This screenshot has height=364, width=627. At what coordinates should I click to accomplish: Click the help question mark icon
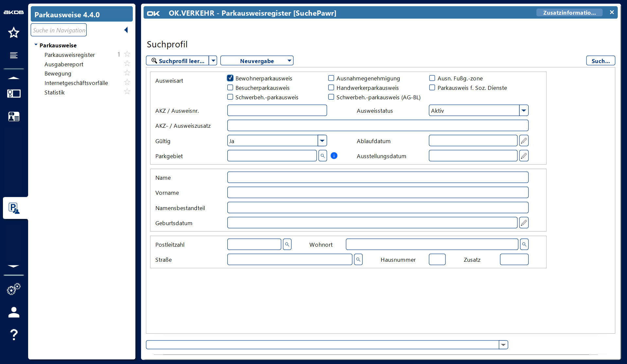click(14, 335)
